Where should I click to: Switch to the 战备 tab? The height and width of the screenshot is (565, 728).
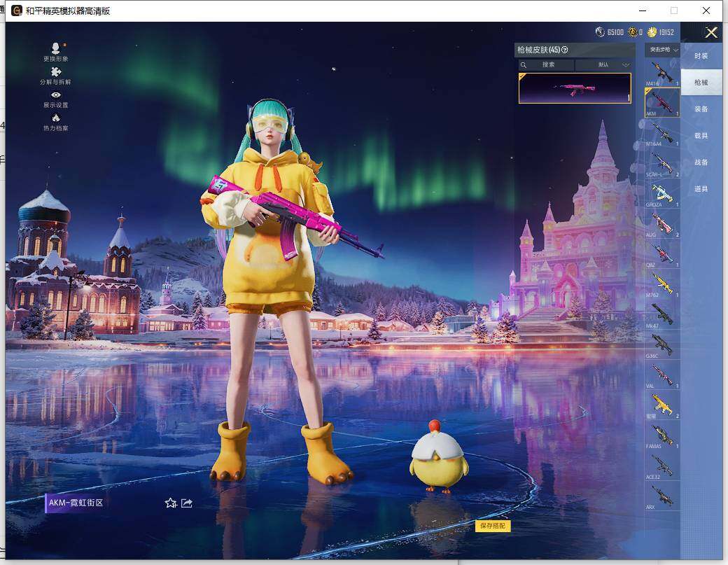[x=701, y=162]
